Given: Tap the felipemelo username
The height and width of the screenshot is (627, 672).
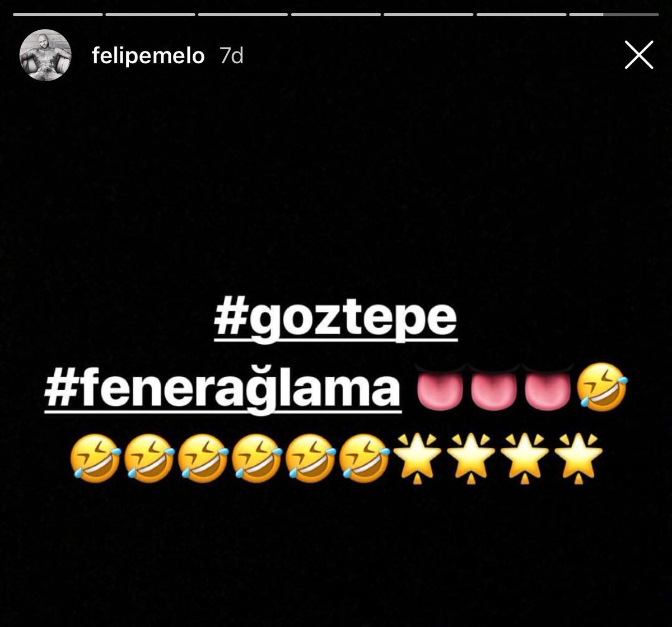Looking at the screenshot, I should 148,56.
